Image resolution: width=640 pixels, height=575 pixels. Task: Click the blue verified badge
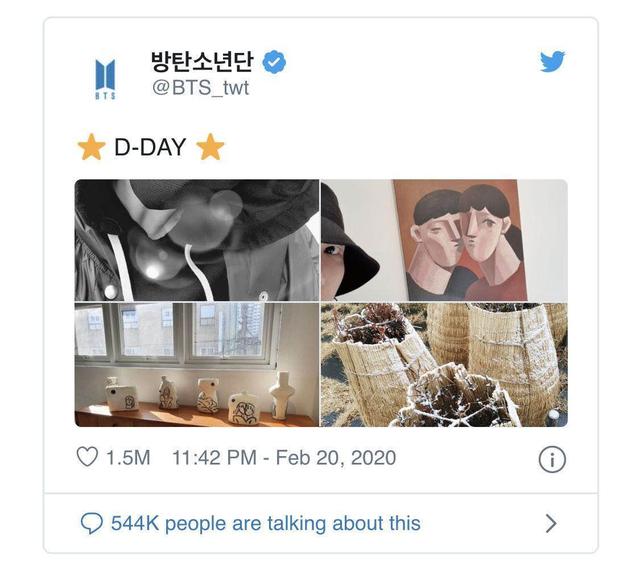274,63
